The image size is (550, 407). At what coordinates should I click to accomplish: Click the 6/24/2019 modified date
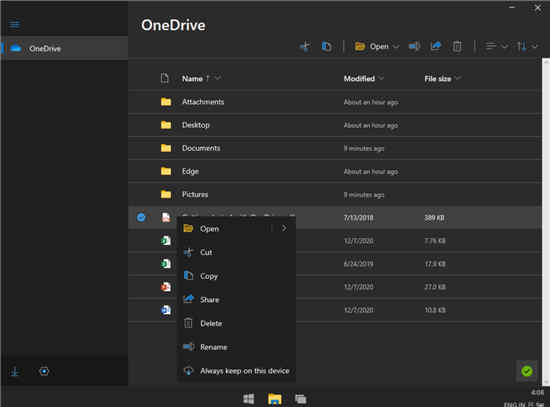click(x=358, y=264)
